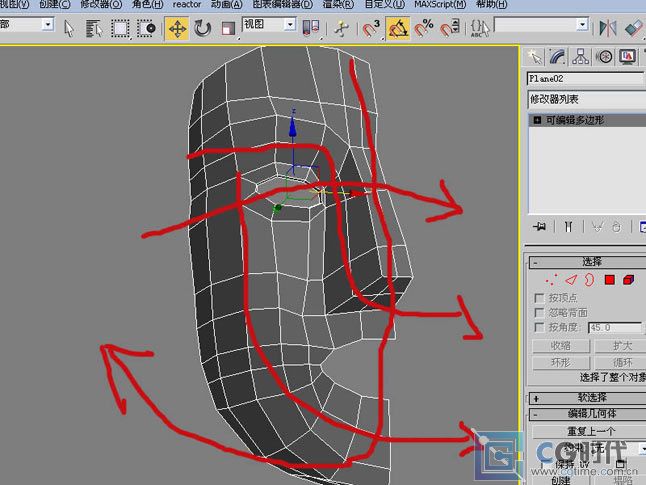Click the Plane02 object name field
This screenshot has height=485, width=646.
click(x=586, y=78)
